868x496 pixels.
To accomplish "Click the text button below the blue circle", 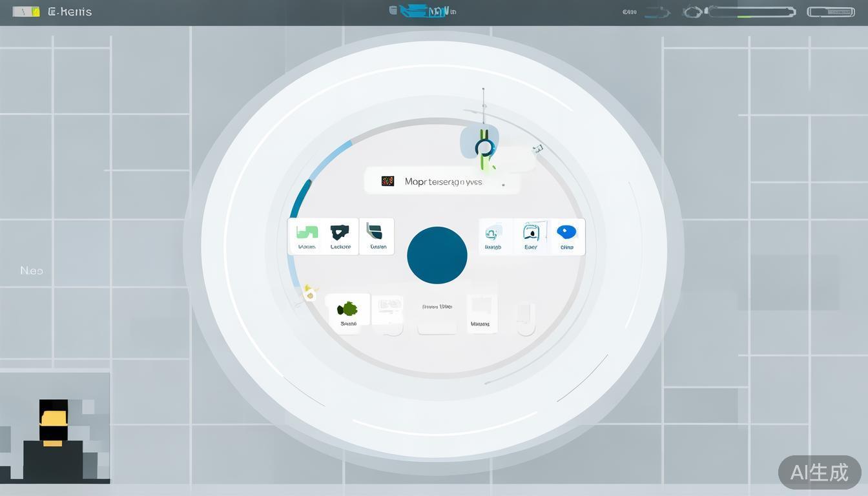I will (437, 307).
